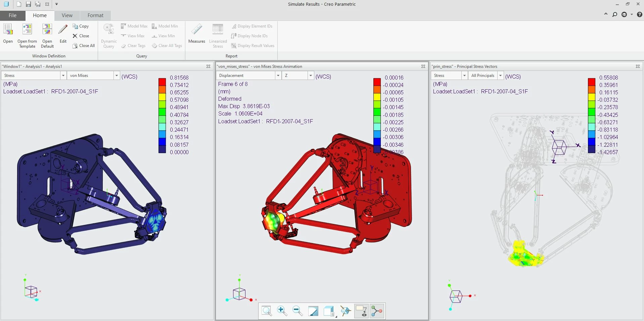This screenshot has width=644, height=321.
Task: Toggle the annotation display eye button
Action: pyautogui.click(x=361, y=311)
